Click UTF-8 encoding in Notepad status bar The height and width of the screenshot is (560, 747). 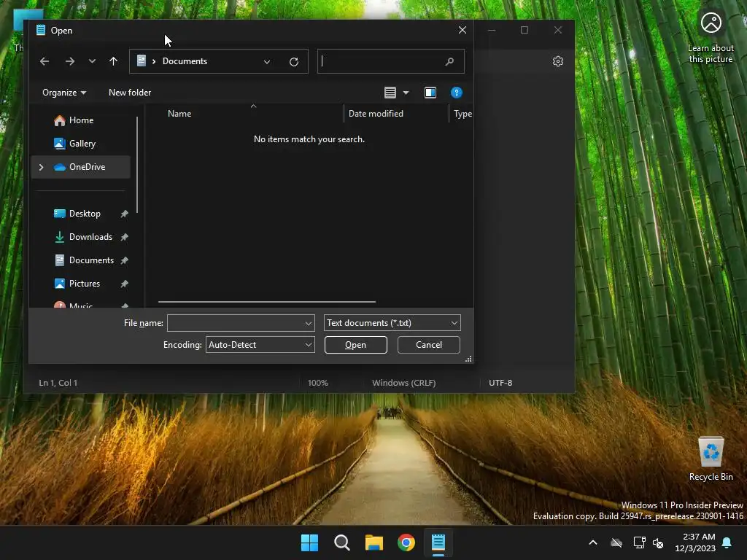pyautogui.click(x=500, y=383)
